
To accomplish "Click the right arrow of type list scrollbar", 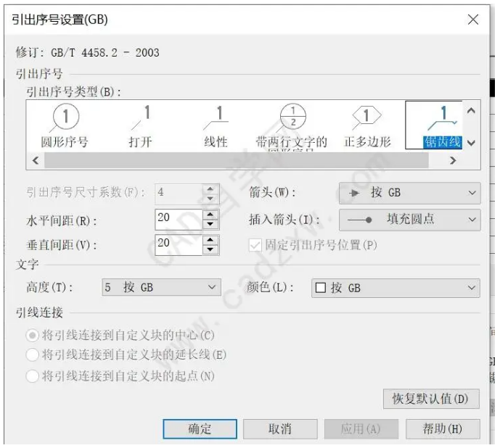I will click(453, 160).
